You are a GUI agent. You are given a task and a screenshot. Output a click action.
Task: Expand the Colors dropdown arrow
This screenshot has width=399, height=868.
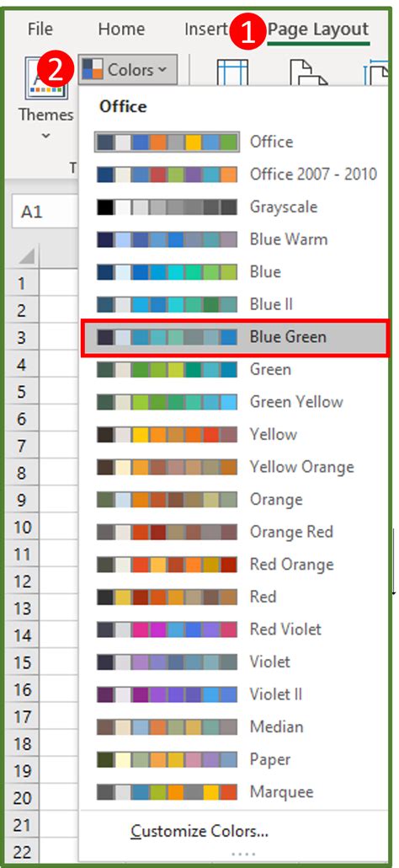tap(162, 70)
